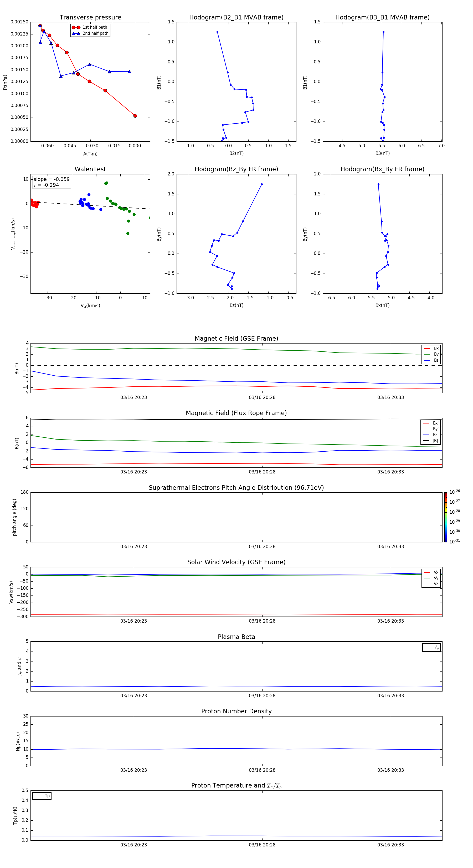
Task: Click the 0.00250 tick on the Transverse pressure axis
Action: coord(19,22)
